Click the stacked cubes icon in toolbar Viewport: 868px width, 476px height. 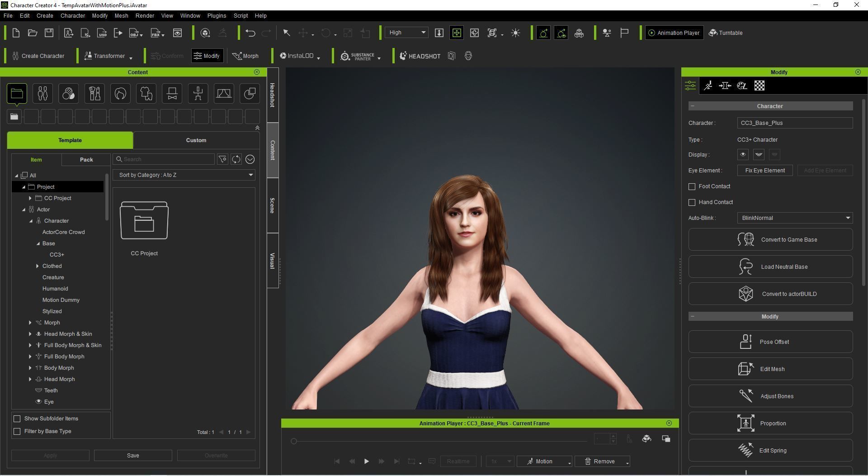click(x=579, y=33)
